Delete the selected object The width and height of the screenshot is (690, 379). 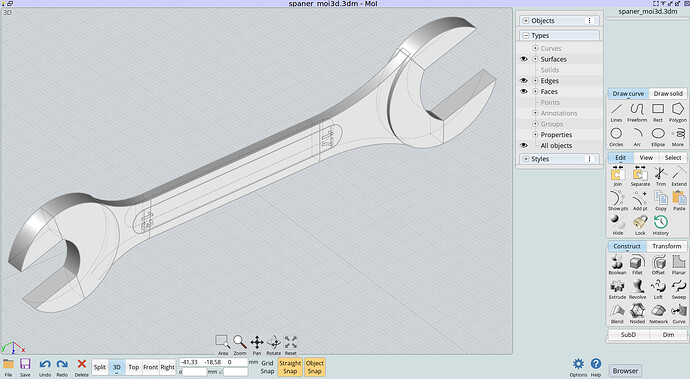tap(81, 368)
